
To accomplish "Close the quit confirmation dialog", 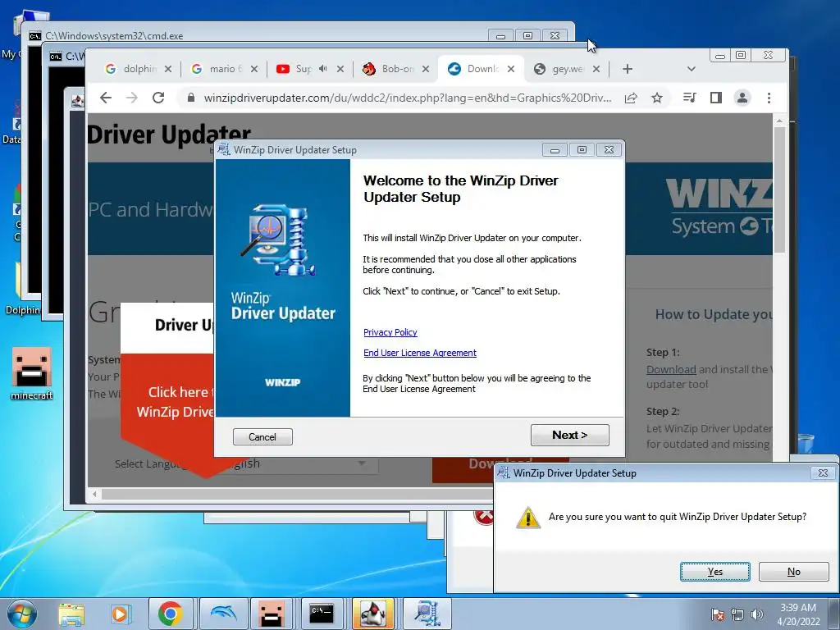I will tap(823, 473).
